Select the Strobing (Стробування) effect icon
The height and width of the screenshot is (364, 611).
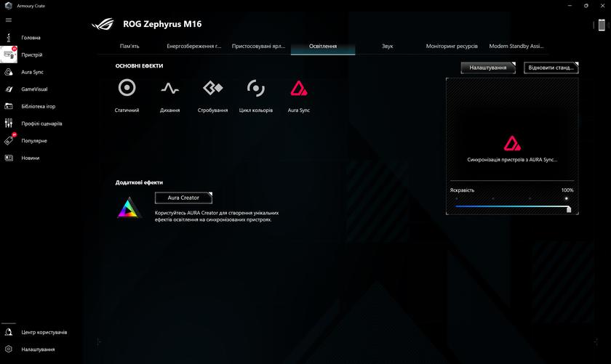(x=212, y=89)
